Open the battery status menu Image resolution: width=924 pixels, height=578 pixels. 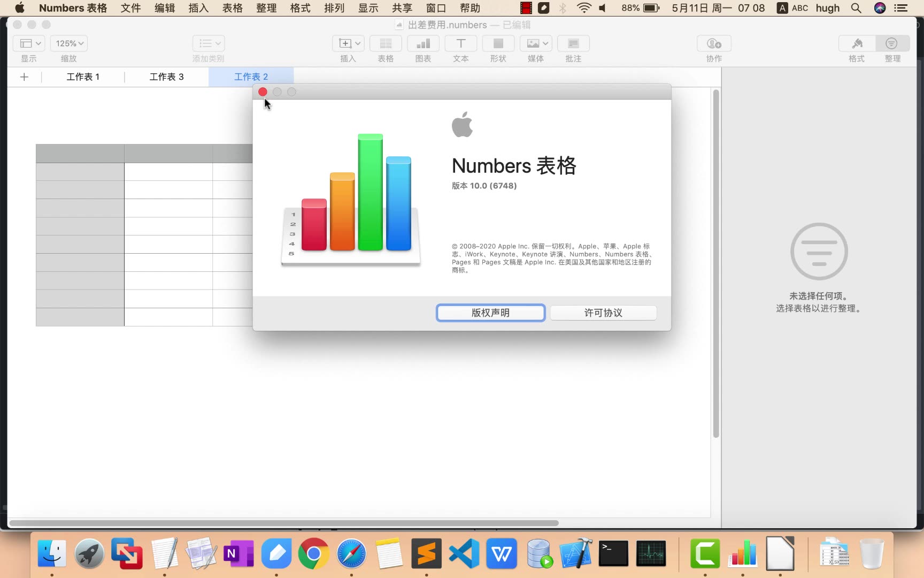641,8
